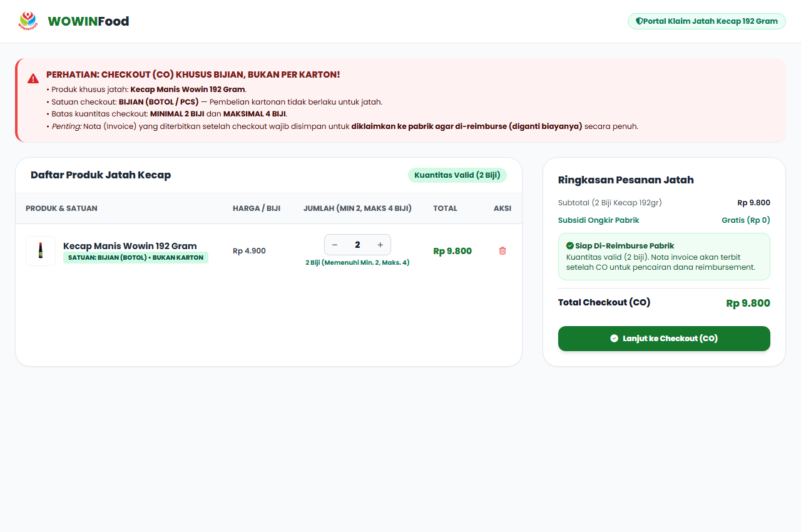Image resolution: width=801 pixels, height=532 pixels.
Task: Click the PERHATIAN: CHECKOUT (CO) KHUSUS BIJIAN heading
Action: click(x=193, y=74)
